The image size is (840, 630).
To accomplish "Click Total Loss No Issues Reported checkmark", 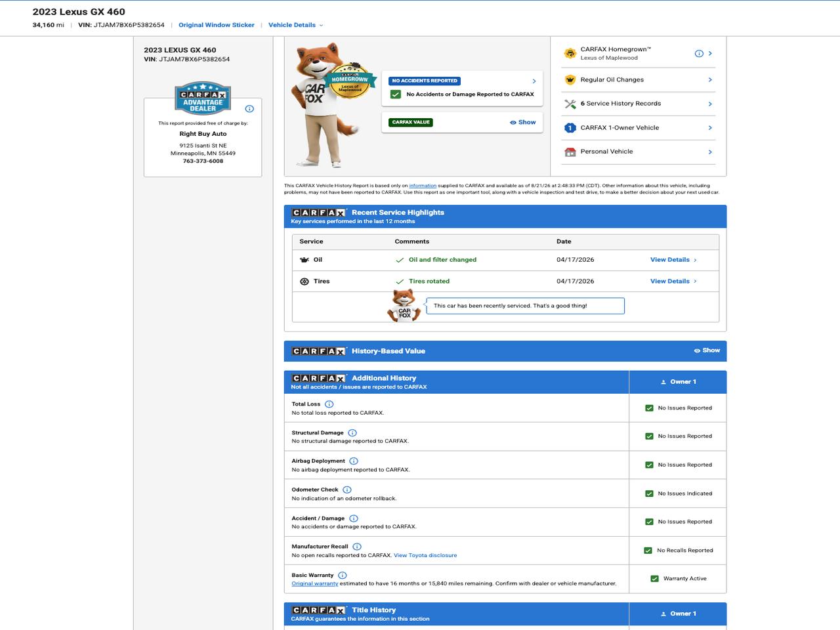I will tap(650, 408).
